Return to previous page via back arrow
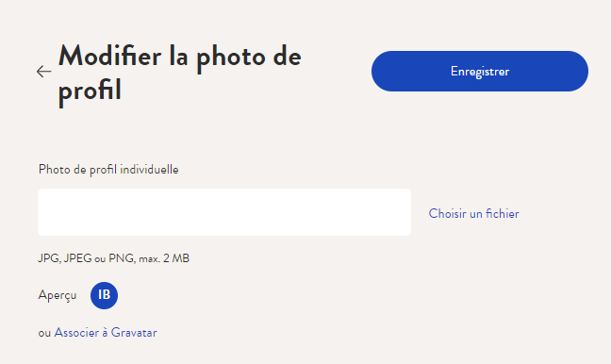The image size is (611, 364). (43, 72)
